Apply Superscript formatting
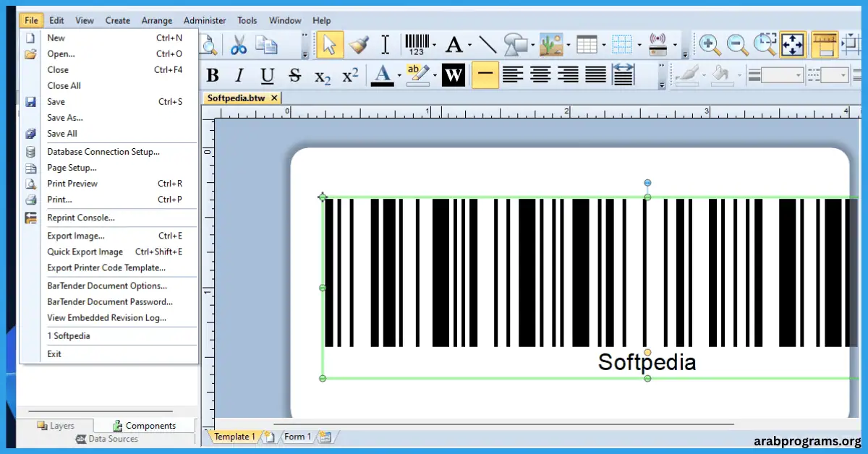The height and width of the screenshot is (454, 868). pyautogui.click(x=350, y=75)
